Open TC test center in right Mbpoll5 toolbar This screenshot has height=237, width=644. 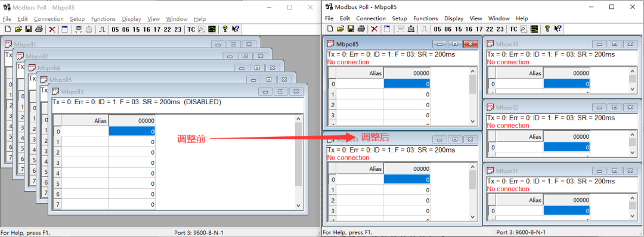[x=513, y=29]
